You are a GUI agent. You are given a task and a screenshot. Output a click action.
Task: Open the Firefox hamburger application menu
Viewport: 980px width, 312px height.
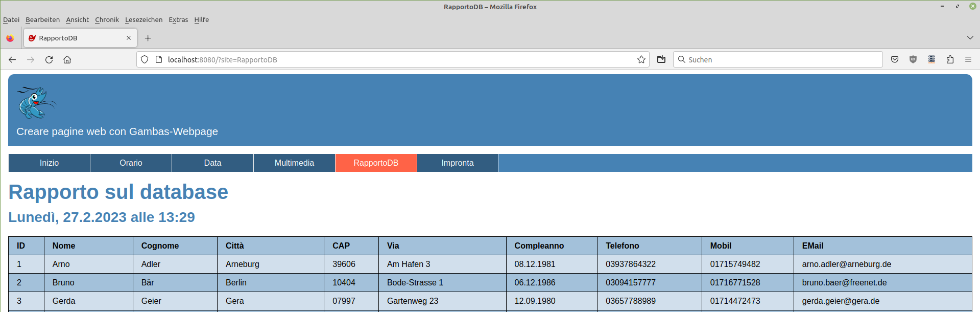click(x=968, y=60)
